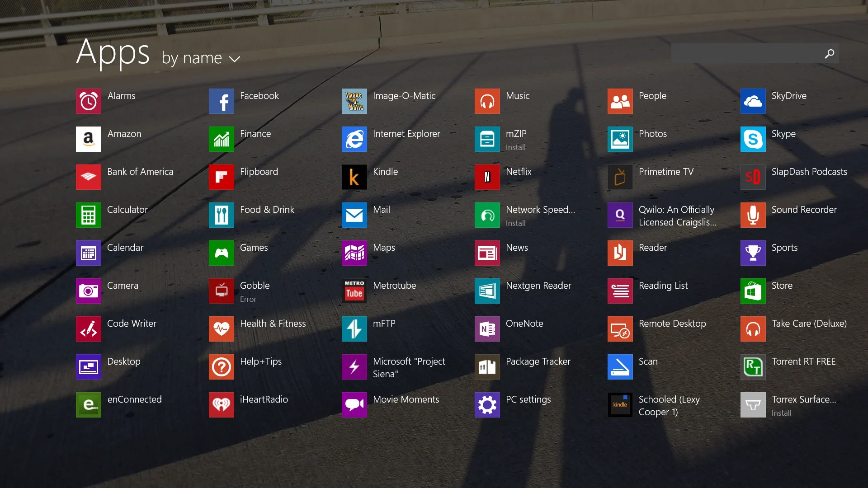Open the iHeartRadio app icon

221,405
